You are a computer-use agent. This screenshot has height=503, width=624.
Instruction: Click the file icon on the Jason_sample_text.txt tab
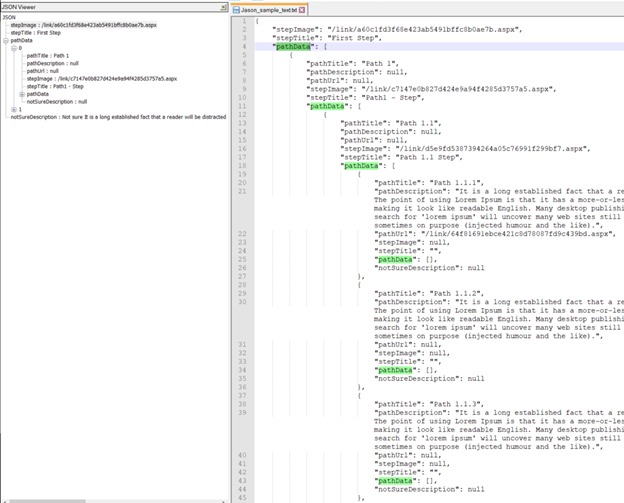237,8
